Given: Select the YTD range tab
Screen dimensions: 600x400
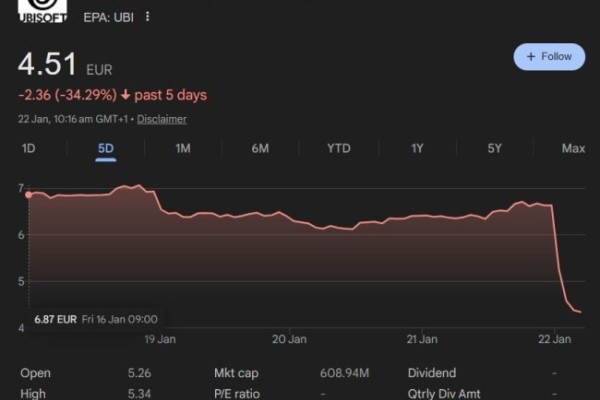Looking at the screenshot, I should (x=339, y=149).
